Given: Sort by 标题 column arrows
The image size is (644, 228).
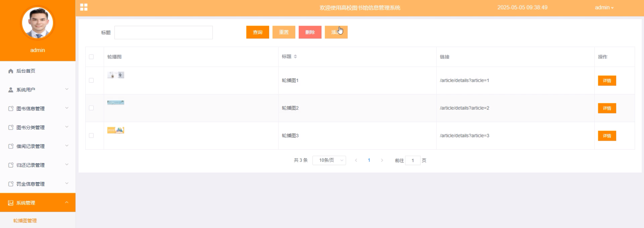Looking at the screenshot, I should click(x=295, y=57).
